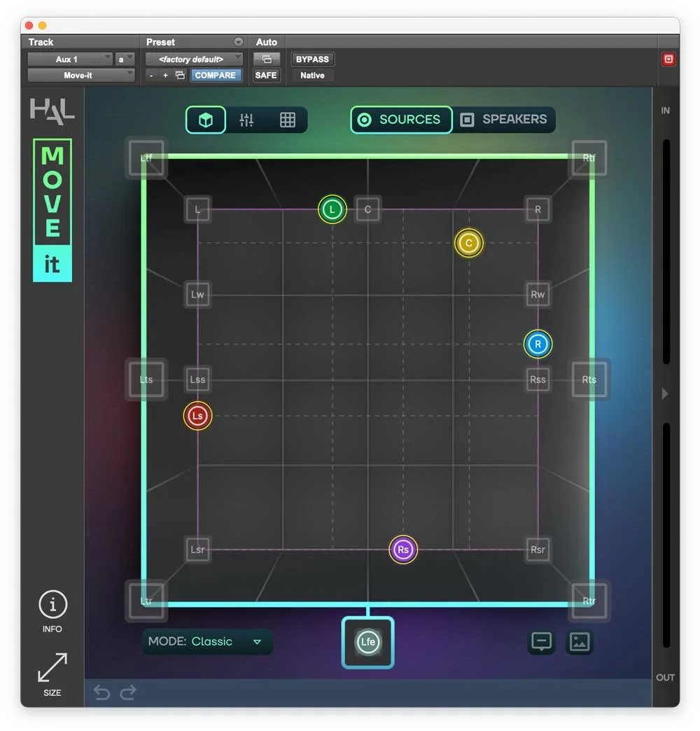
Task: Toggle the red target button at top right
Action: [668, 60]
